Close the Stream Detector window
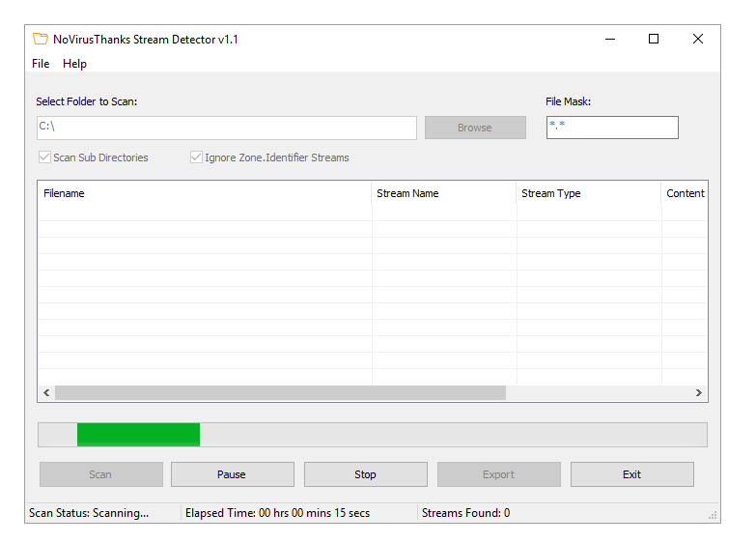Screen dimensions: 756x543 [x=698, y=39]
